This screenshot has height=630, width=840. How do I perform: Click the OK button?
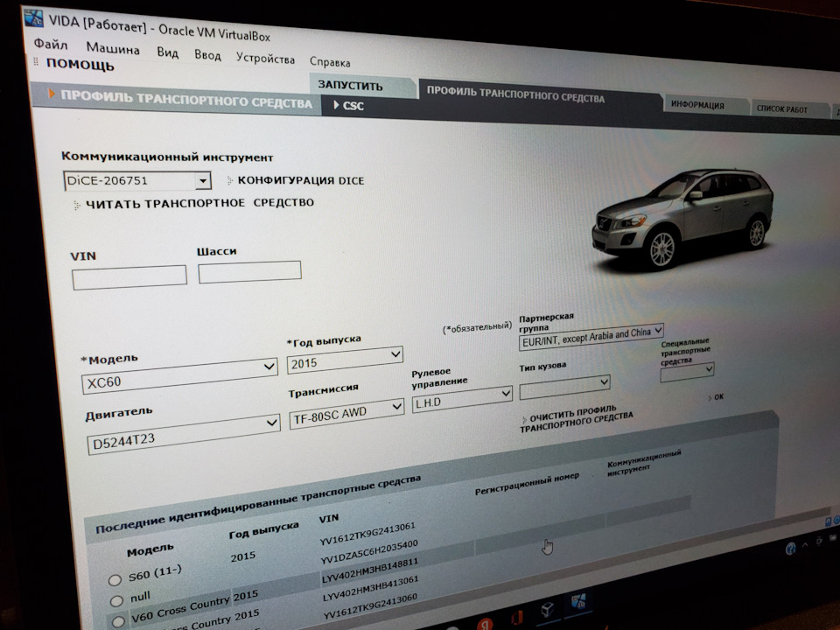719,397
